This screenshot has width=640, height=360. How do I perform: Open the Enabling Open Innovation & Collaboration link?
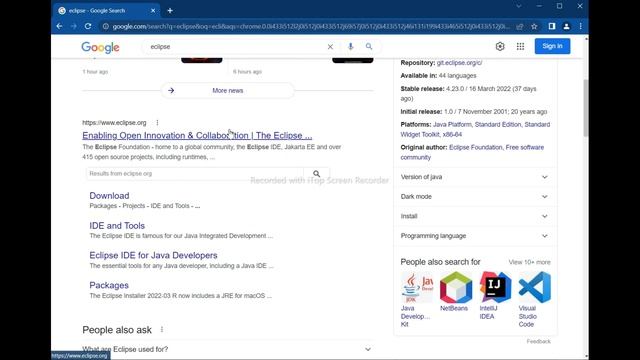197,136
